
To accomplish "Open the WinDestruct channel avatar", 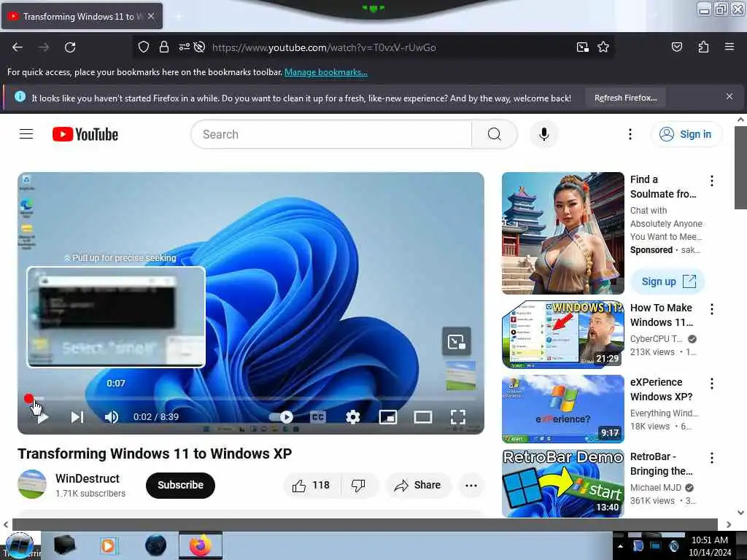I will tap(32, 484).
